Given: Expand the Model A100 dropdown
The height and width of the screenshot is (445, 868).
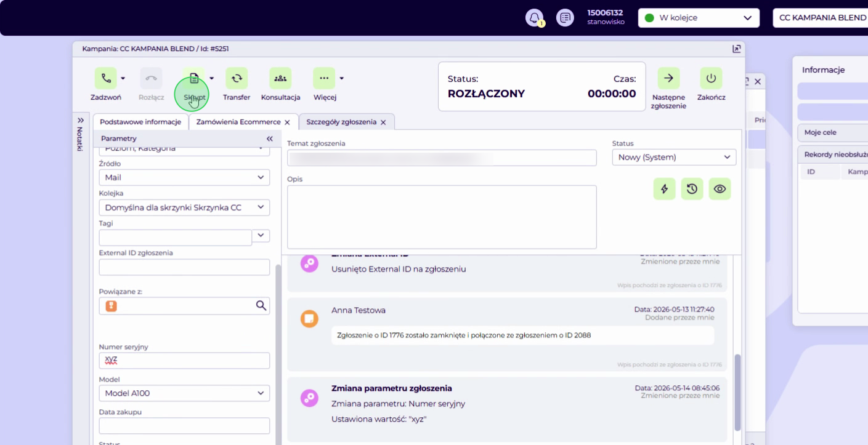Looking at the screenshot, I should pos(184,393).
